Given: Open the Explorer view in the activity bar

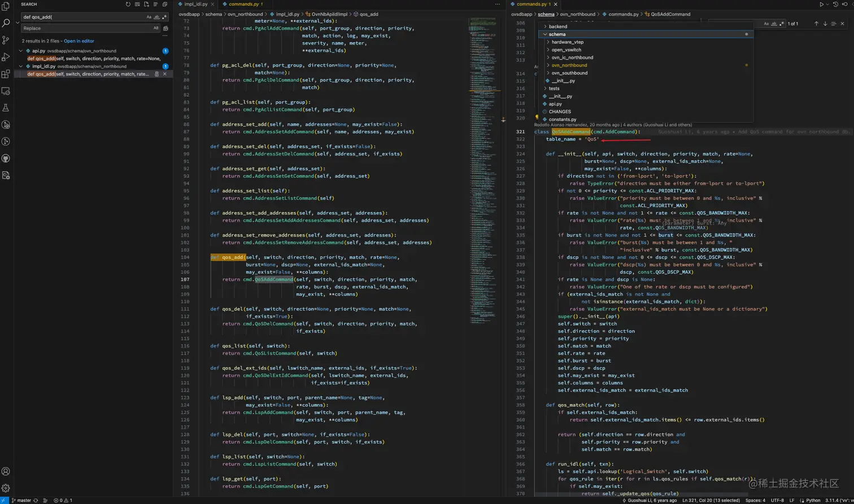Looking at the screenshot, I should tap(6, 6).
